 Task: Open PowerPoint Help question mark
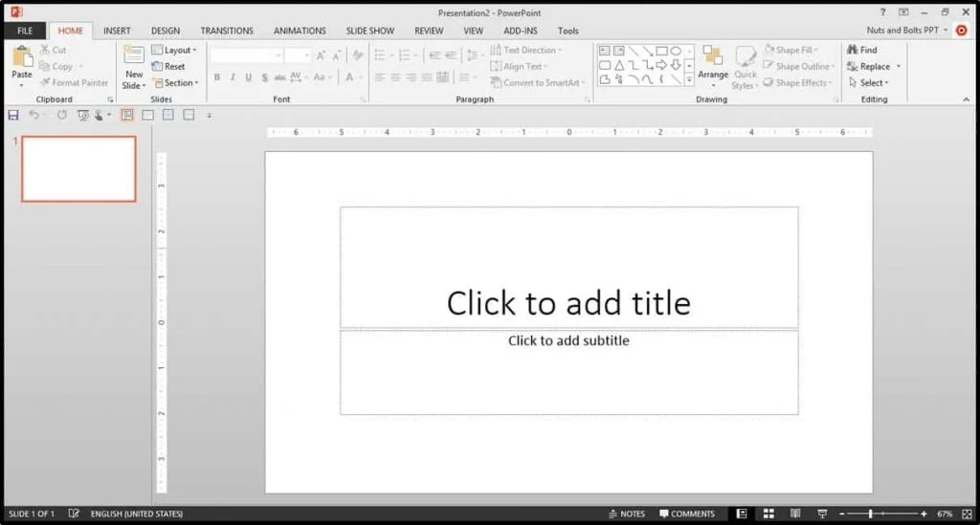(882, 11)
